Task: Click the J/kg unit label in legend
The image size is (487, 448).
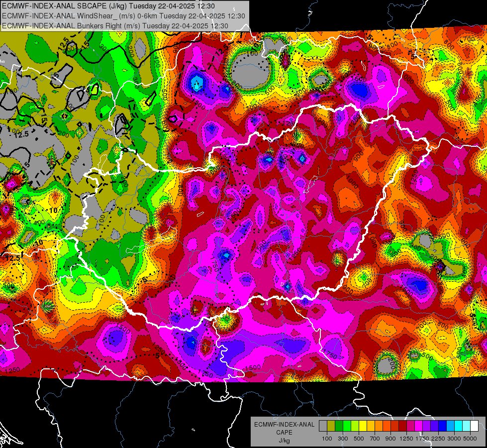Action: tap(284, 441)
